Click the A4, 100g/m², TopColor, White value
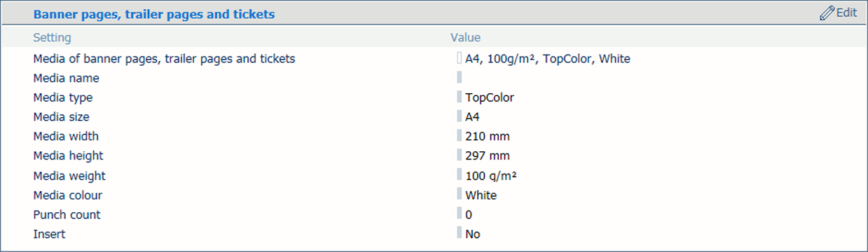This screenshot has width=868, height=252. coord(548,59)
